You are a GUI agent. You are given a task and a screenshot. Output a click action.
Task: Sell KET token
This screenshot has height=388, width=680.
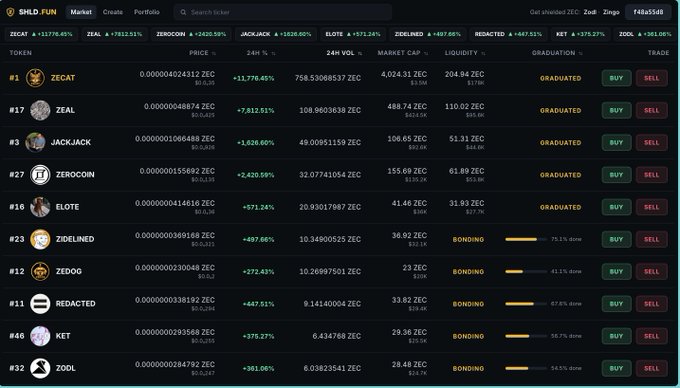pyautogui.click(x=651, y=336)
